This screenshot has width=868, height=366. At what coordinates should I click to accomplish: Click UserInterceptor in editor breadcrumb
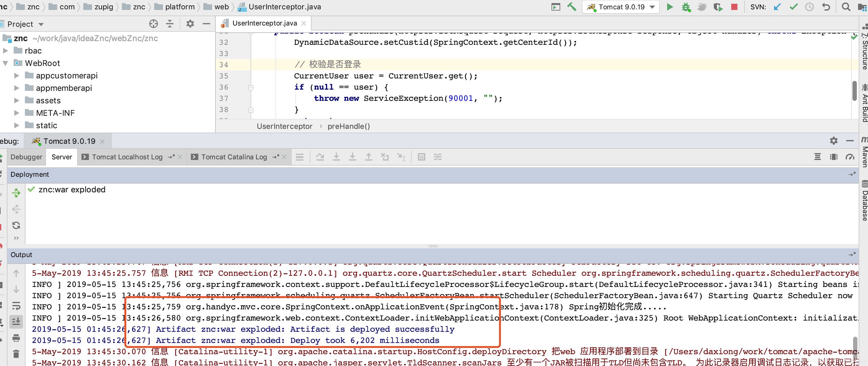click(284, 126)
